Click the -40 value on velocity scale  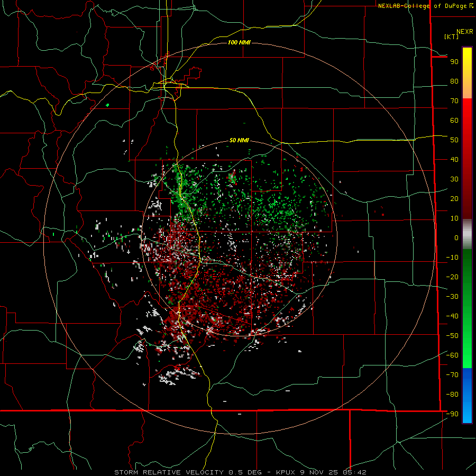pyautogui.click(x=452, y=316)
